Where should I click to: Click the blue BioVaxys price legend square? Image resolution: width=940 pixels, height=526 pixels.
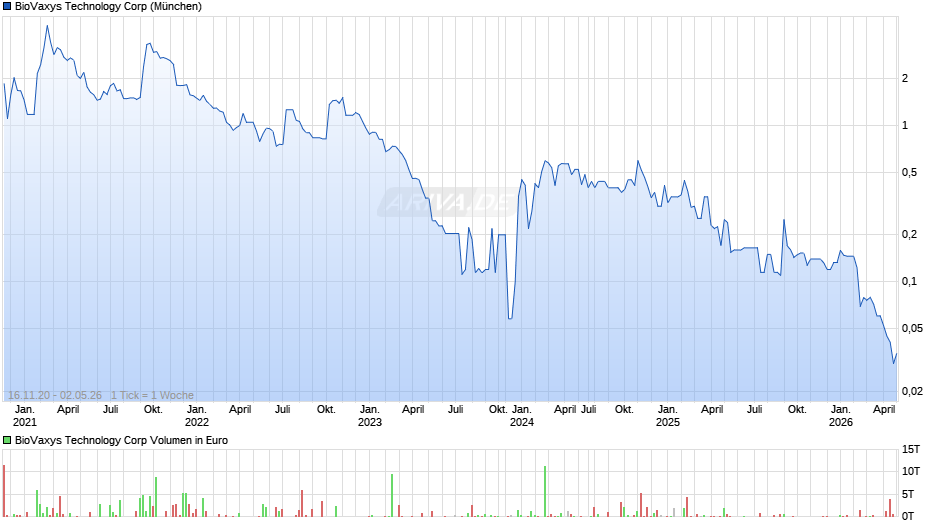tap(7, 7)
